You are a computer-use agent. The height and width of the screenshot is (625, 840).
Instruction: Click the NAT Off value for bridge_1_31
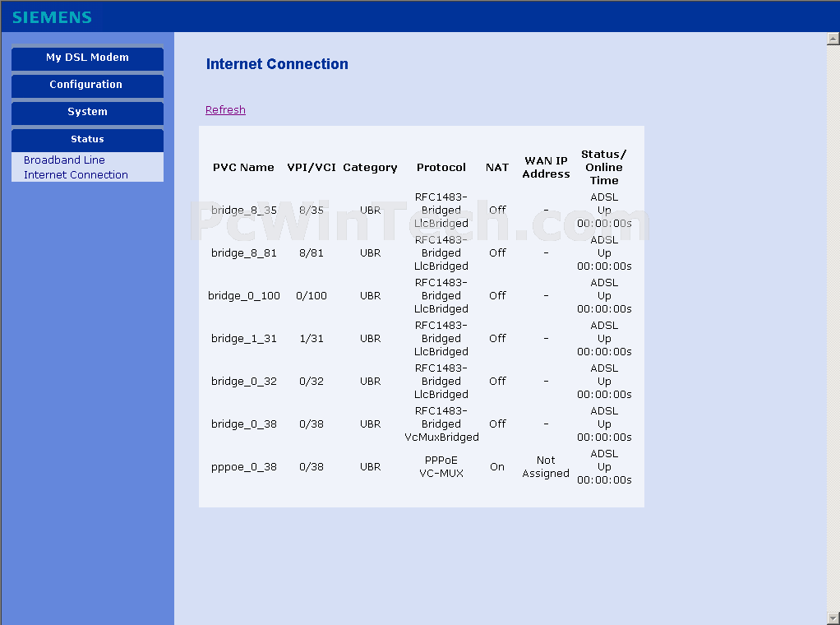point(497,339)
